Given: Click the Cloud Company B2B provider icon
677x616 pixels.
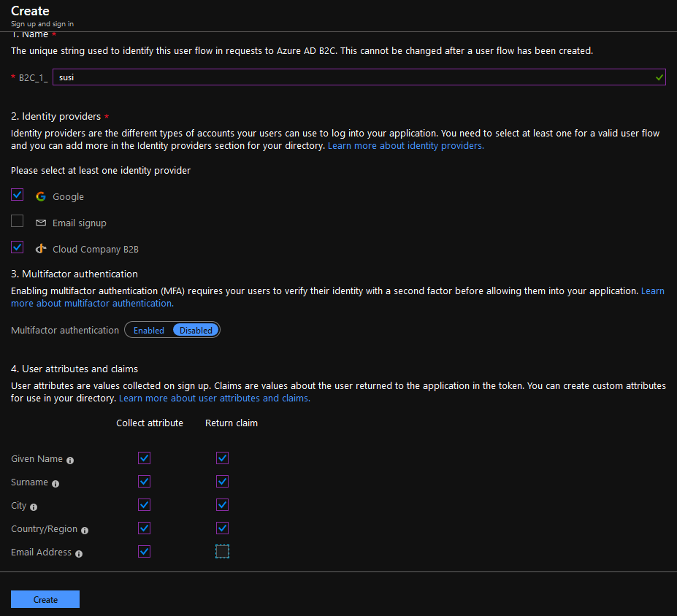Looking at the screenshot, I should pyautogui.click(x=40, y=248).
